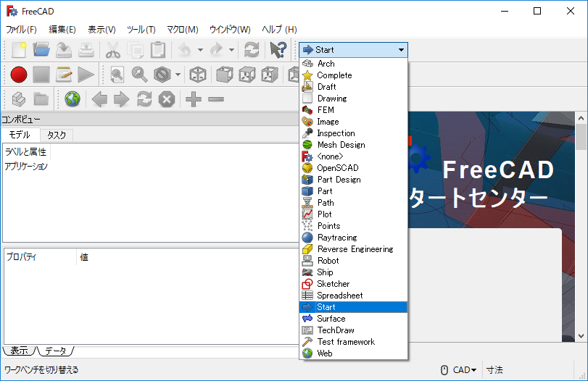Viewport: 588px width, 381px height.
Task: Zoom out with the minus icon
Action: 216,99
